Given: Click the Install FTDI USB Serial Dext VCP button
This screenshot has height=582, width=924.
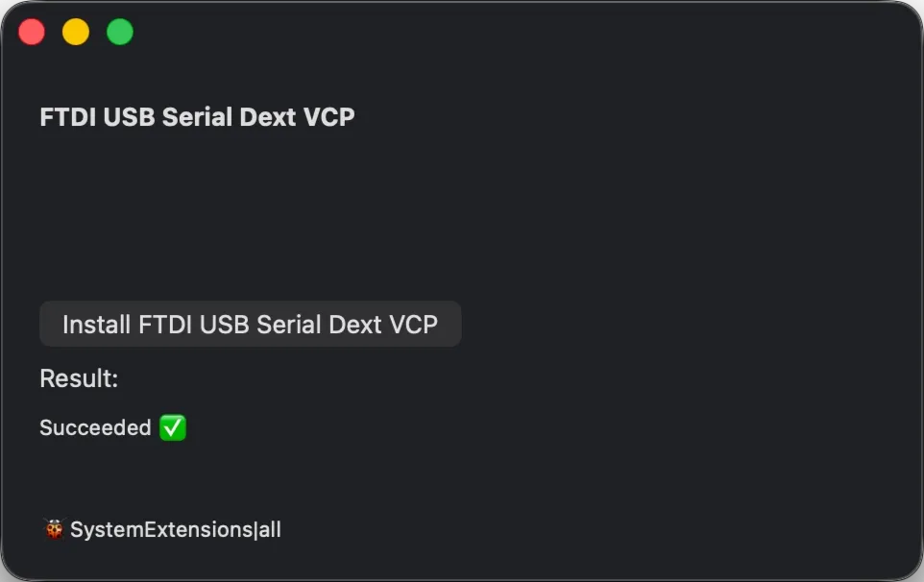Looking at the screenshot, I should (x=250, y=324).
